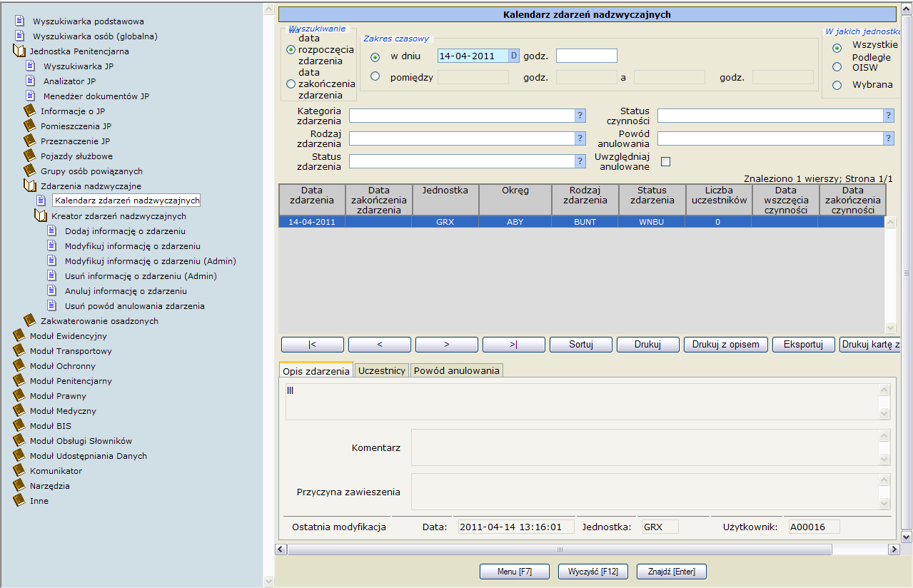The width and height of the screenshot is (913, 588).
Task: Switch to Uczestnicy tab
Action: 382,370
